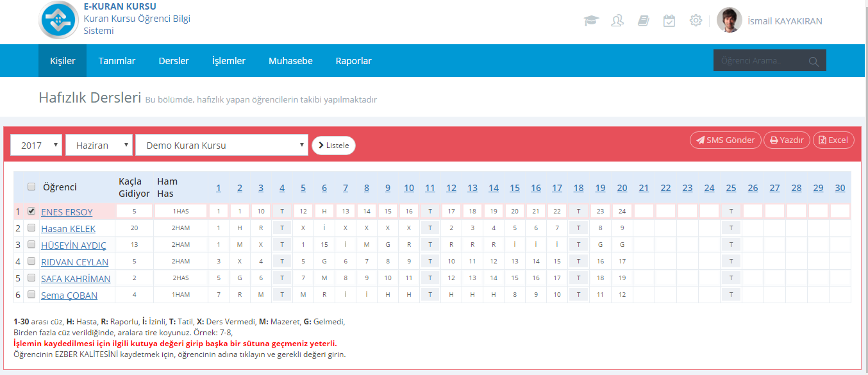The width and height of the screenshot is (868, 375).
Task: Expand the Haziran month dropdown
Action: pyautogui.click(x=99, y=146)
